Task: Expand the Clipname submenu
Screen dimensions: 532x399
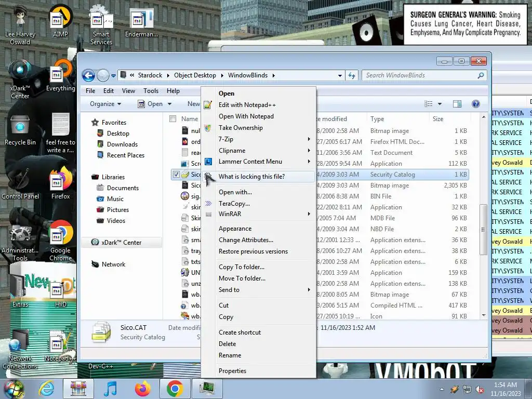Action: point(259,150)
